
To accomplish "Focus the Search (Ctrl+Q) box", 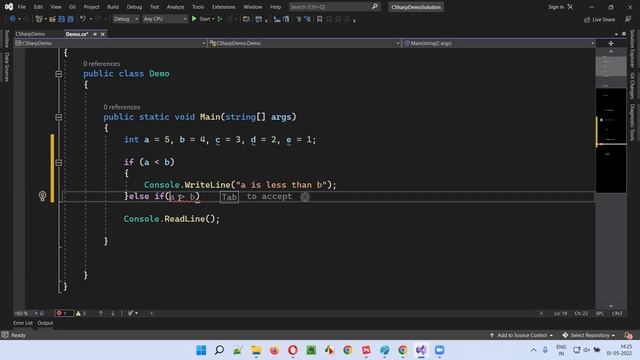I will coord(334,7).
